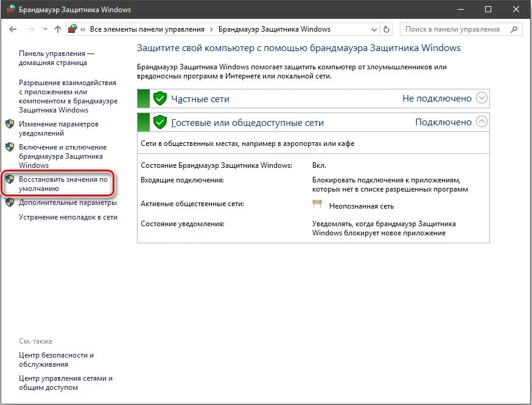
Task: Click 'Входящие подключения:' label
Action: click(182, 180)
